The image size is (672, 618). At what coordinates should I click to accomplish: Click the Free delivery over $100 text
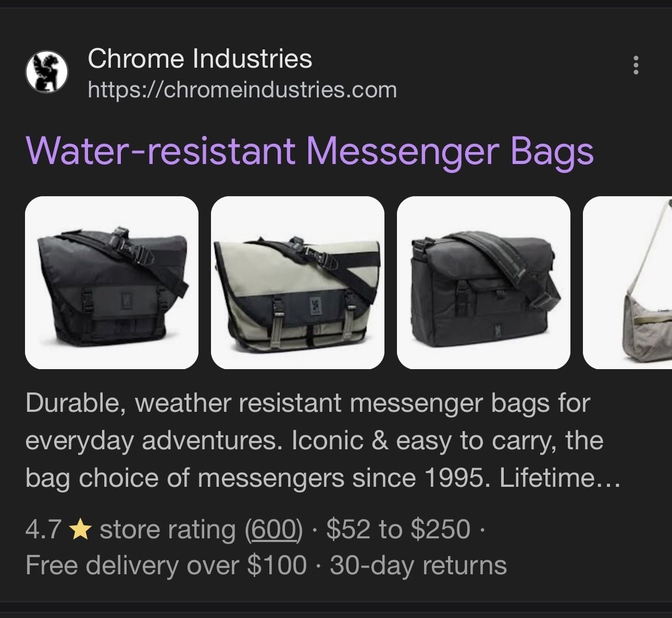click(166, 565)
